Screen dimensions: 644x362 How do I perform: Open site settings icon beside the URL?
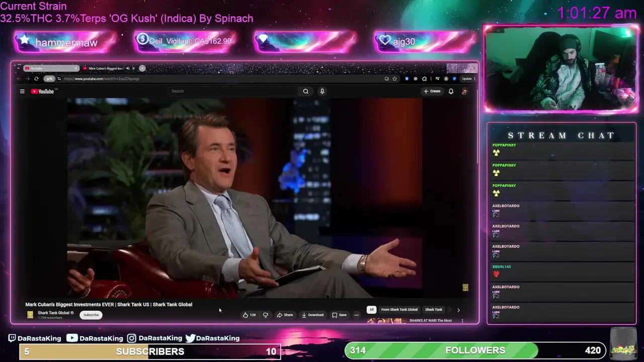pyautogui.click(x=59, y=78)
